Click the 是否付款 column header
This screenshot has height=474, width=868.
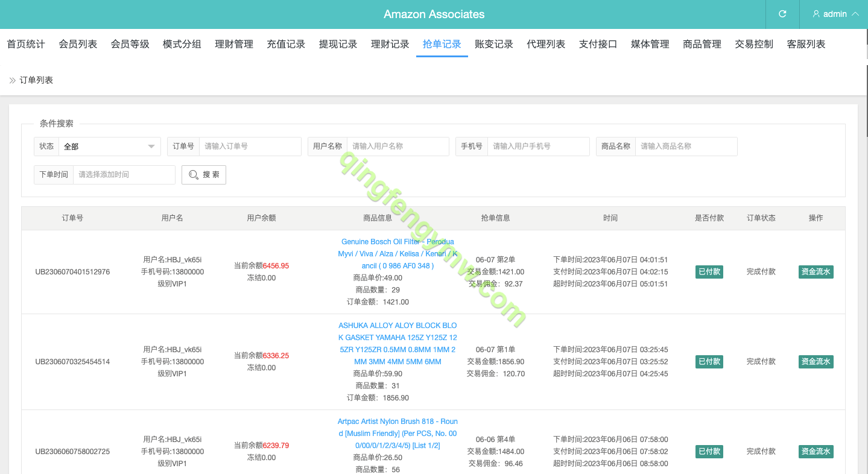(x=709, y=218)
